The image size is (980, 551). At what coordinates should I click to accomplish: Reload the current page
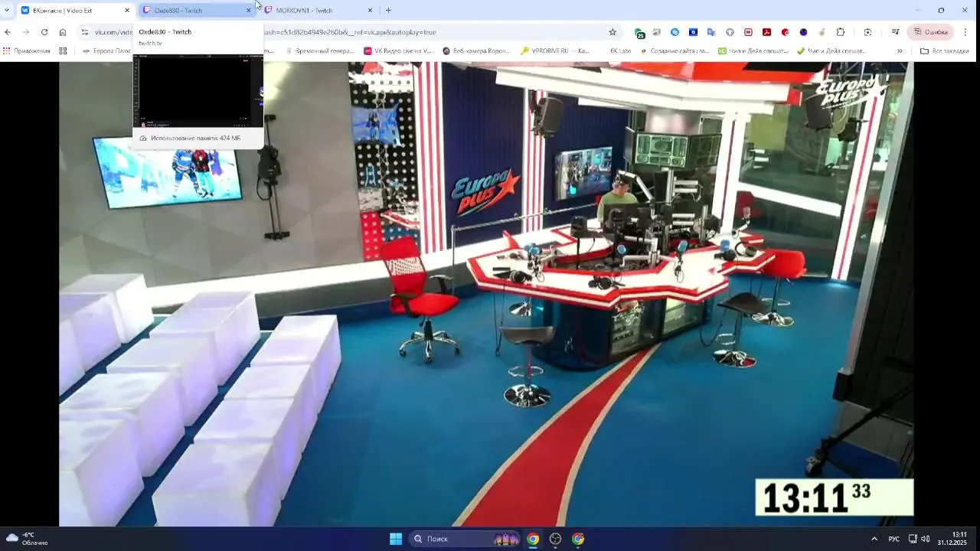[44, 32]
